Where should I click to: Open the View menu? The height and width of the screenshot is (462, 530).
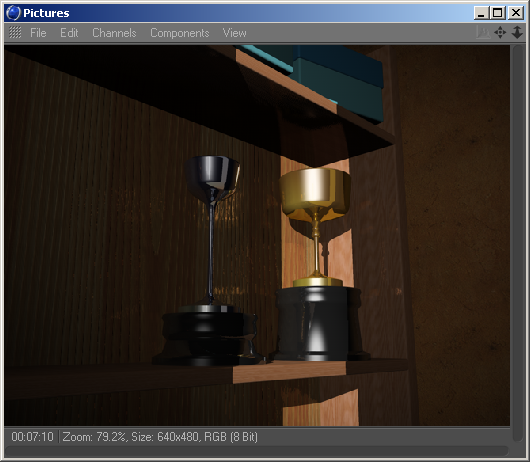(234, 33)
